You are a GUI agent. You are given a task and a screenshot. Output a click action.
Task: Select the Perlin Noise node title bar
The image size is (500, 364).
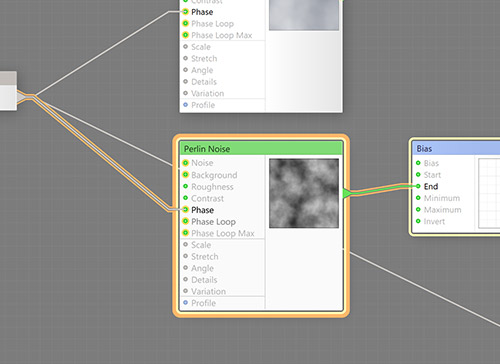(261, 149)
